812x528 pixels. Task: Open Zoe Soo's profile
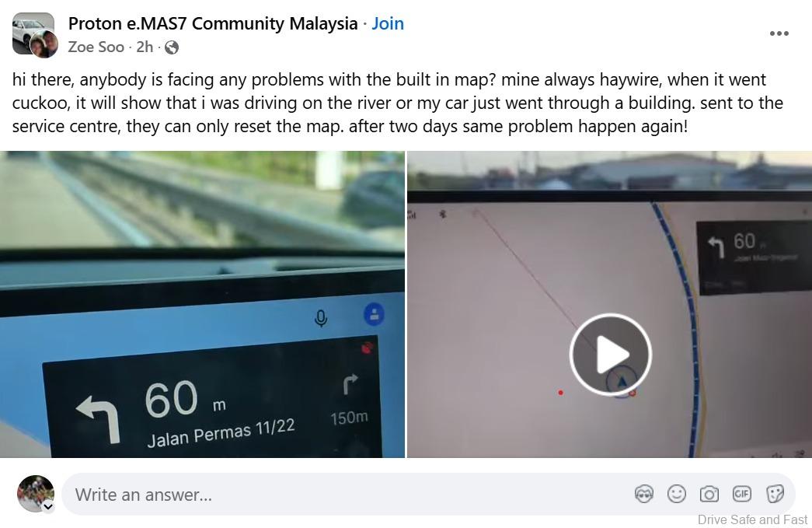[x=96, y=47]
